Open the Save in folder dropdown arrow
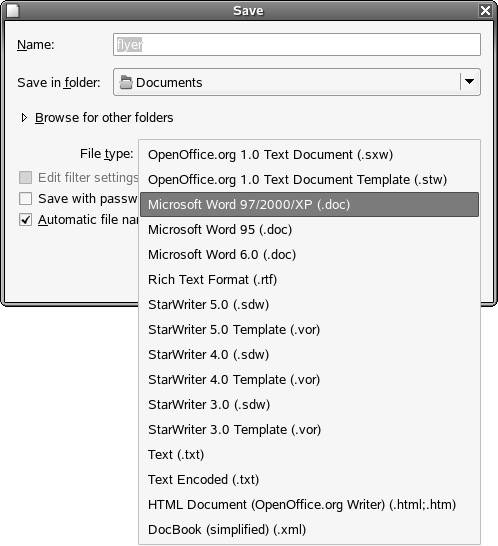 click(470, 82)
